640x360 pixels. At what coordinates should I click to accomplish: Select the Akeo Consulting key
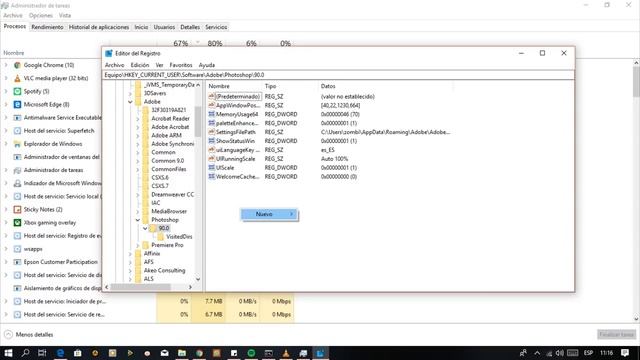164,270
